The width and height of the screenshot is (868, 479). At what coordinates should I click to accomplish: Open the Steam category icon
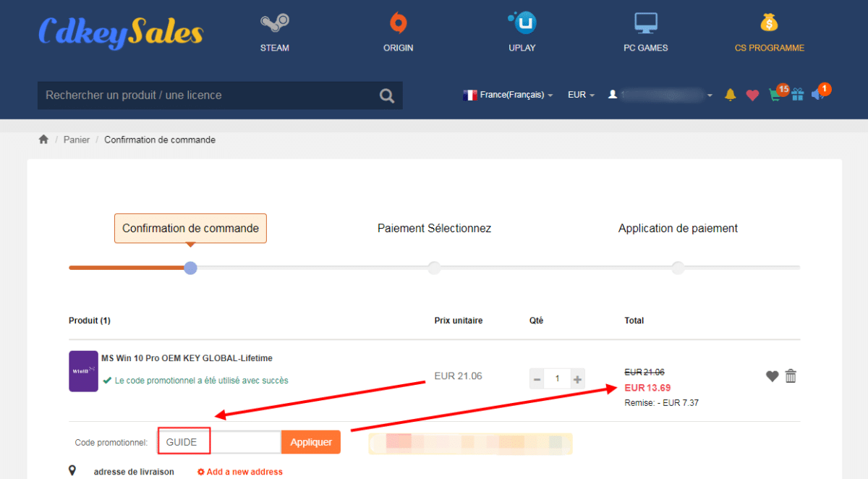point(274,22)
